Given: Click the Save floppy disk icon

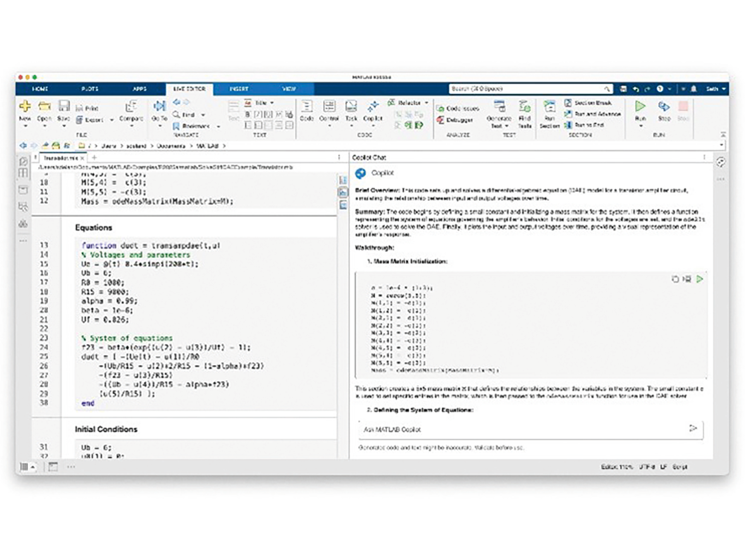Looking at the screenshot, I should coord(64,106).
